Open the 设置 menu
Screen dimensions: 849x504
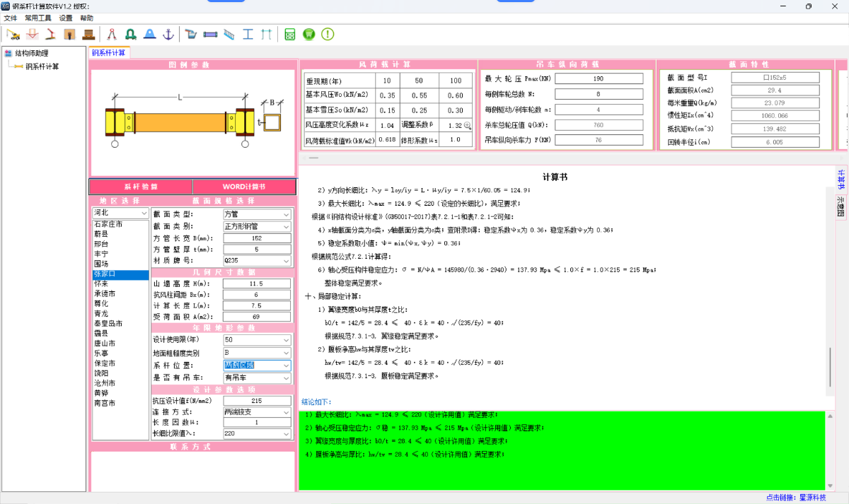[x=66, y=18]
